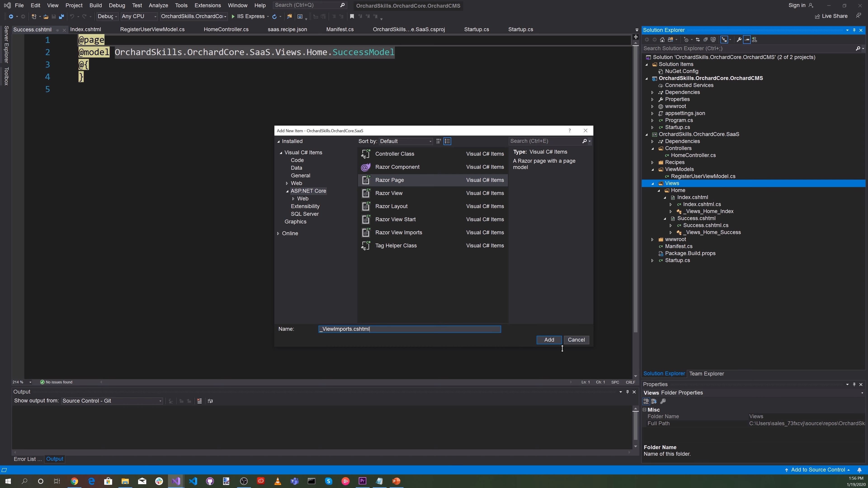
Task: Toggle a bookmark with the toolbar bookmark icon
Action: (352, 16)
